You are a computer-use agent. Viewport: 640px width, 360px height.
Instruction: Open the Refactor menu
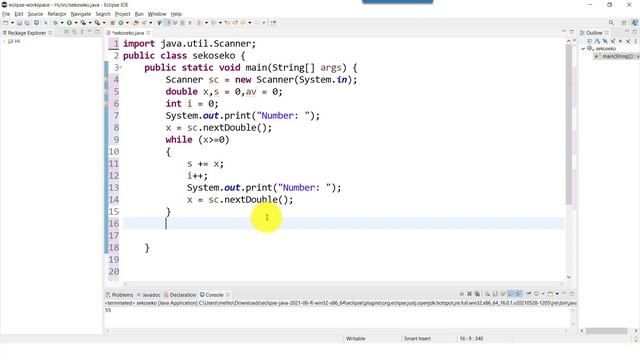[57, 14]
